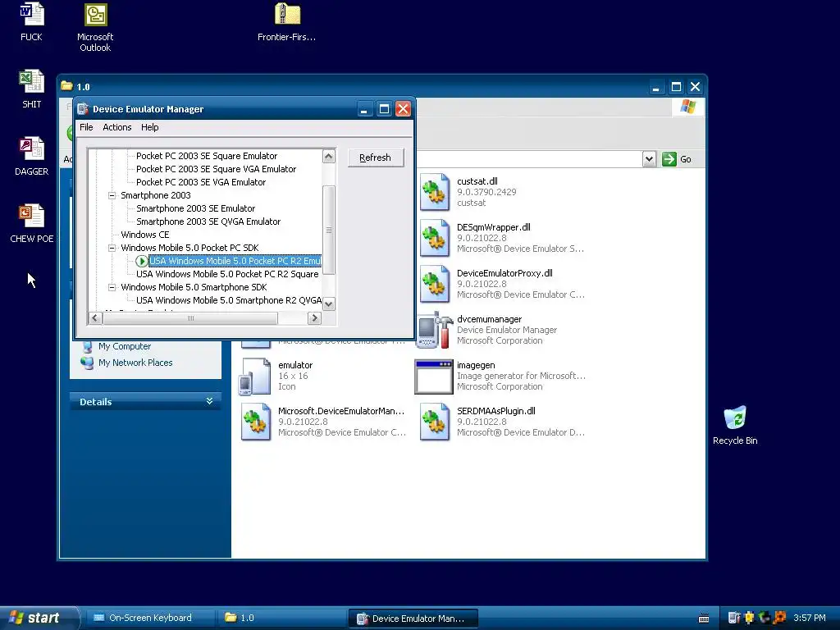Select the dvcemumanager application icon
Image resolution: width=840 pixels, height=630 pixels.
click(x=435, y=330)
